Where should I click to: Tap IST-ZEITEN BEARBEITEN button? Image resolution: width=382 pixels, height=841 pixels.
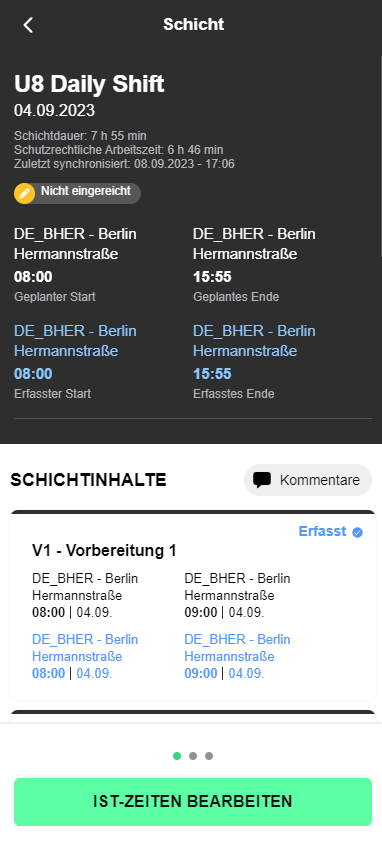pyautogui.click(x=193, y=801)
